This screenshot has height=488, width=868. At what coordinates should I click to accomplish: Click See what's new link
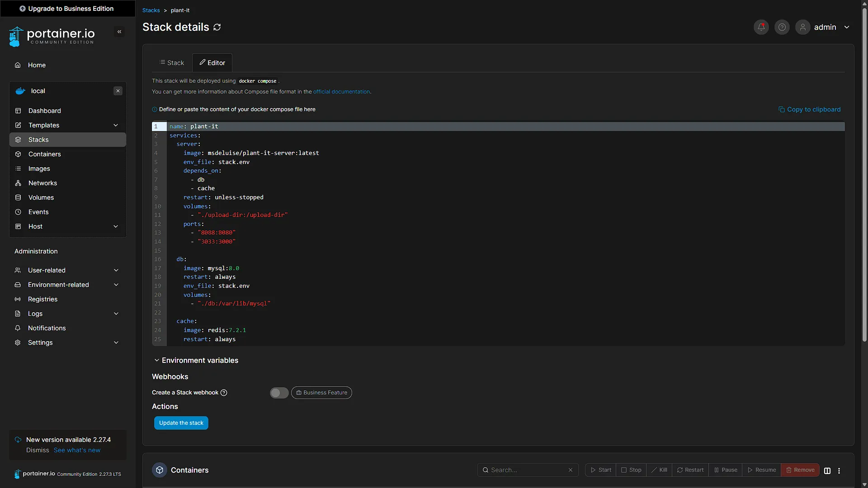[77, 450]
